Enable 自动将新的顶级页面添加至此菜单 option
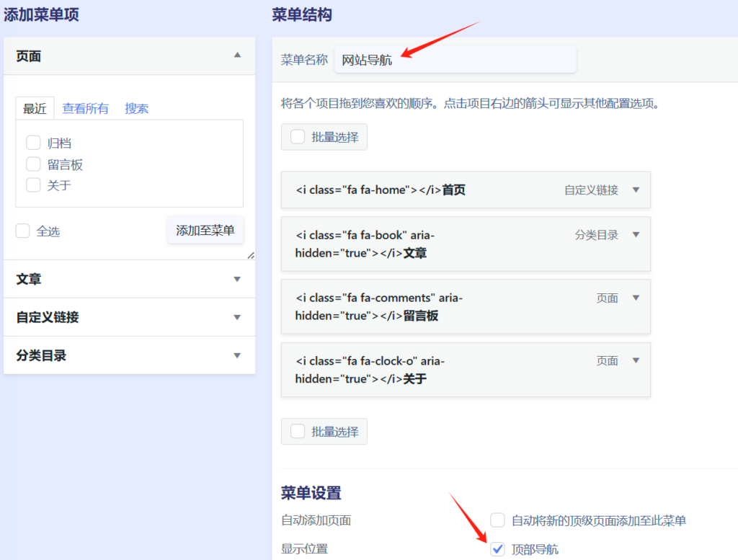This screenshot has width=738, height=560. (x=497, y=520)
